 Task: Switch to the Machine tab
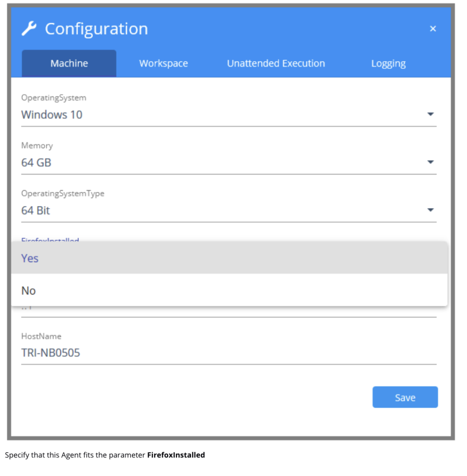[69, 63]
